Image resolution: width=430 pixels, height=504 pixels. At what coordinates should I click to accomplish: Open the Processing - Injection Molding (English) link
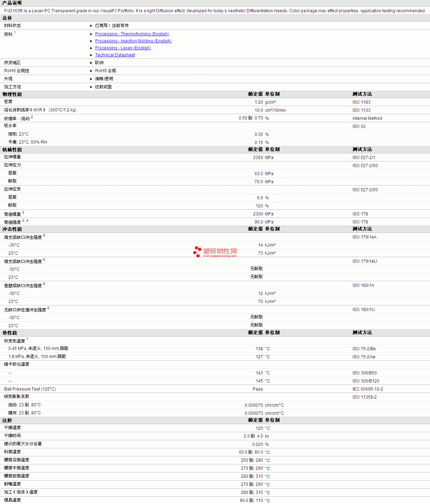[133, 41]
